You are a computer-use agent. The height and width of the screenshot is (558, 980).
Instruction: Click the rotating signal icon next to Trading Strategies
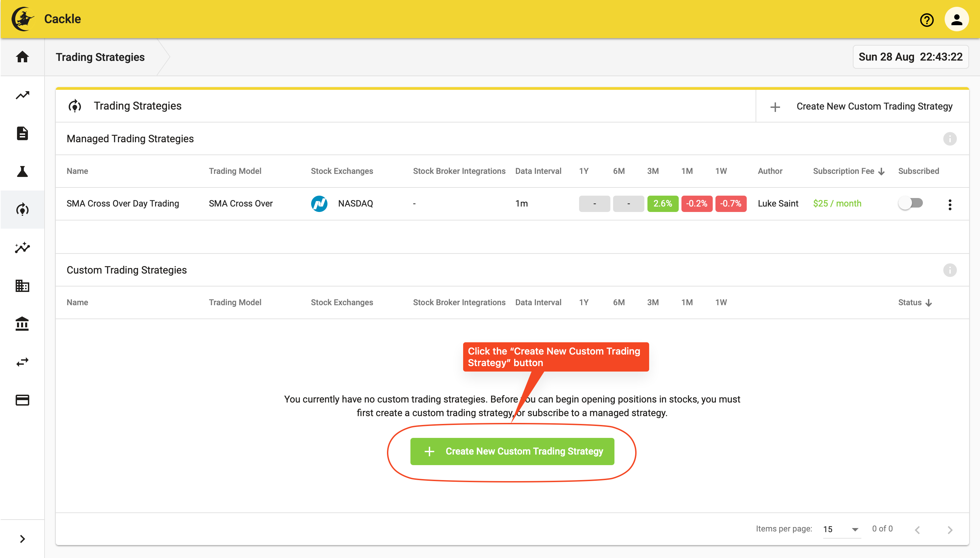coord(75,106)
